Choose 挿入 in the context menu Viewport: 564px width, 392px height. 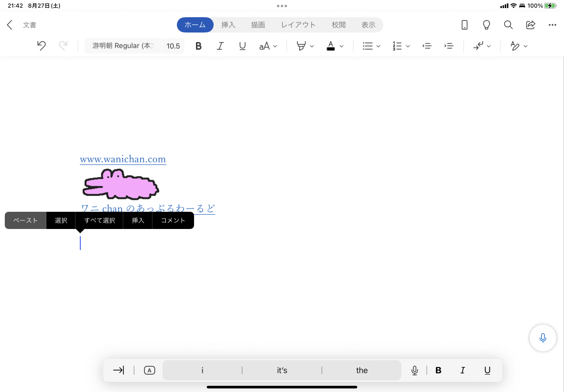(x=138, y=220)
